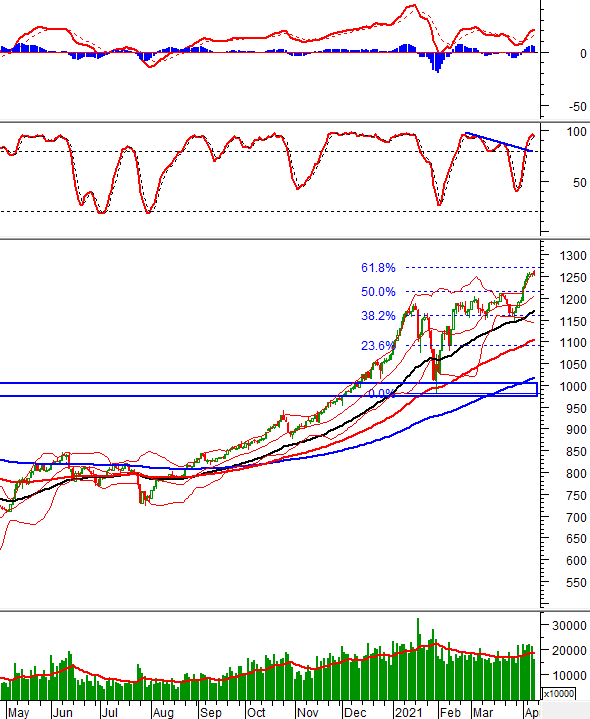Click the tallest volume bar in January 2021
This screenshot has height=719, width=590.
pos(418,659)
